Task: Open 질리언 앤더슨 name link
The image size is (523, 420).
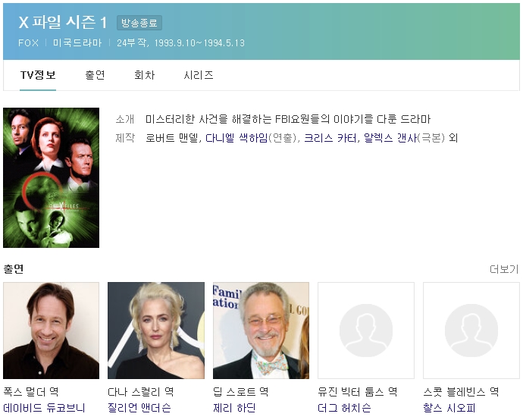Action: [139, 409]
